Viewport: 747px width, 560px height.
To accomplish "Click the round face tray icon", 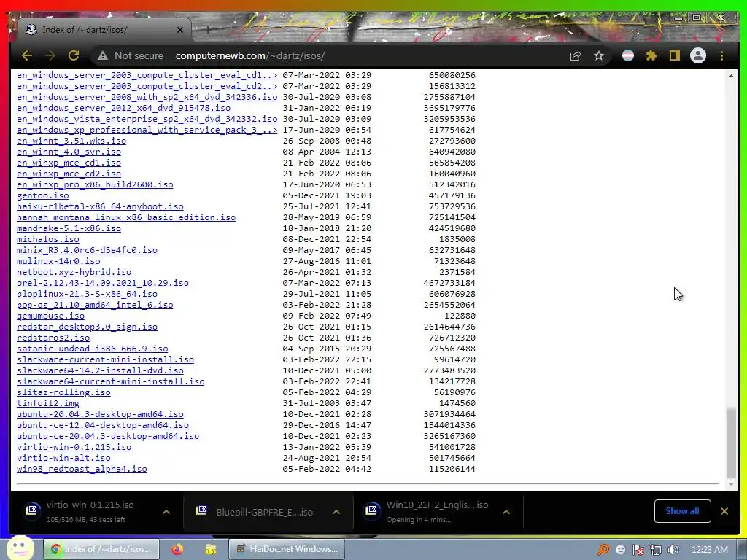I will pyautogui.click(x=620, y=550).
